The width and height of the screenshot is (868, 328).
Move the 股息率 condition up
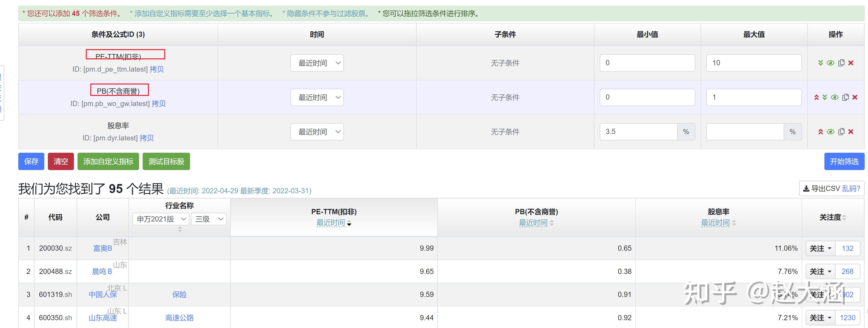coord(821,132)
